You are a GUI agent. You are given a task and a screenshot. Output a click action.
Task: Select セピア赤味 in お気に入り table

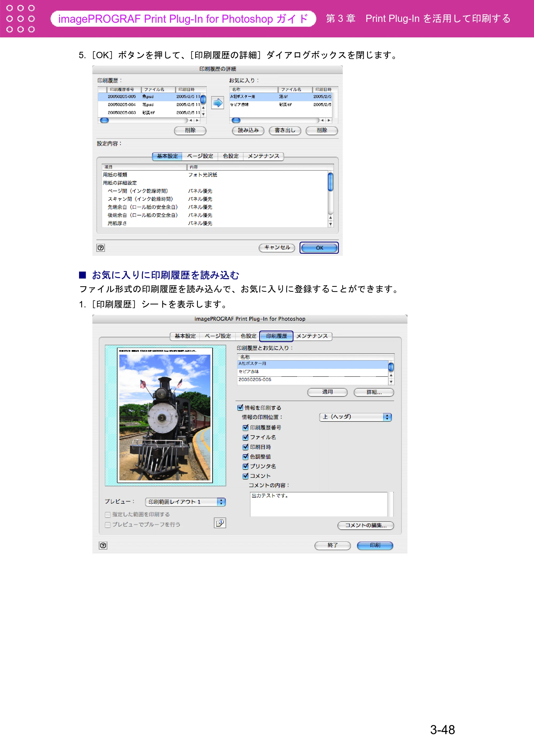tap(281, 104)
